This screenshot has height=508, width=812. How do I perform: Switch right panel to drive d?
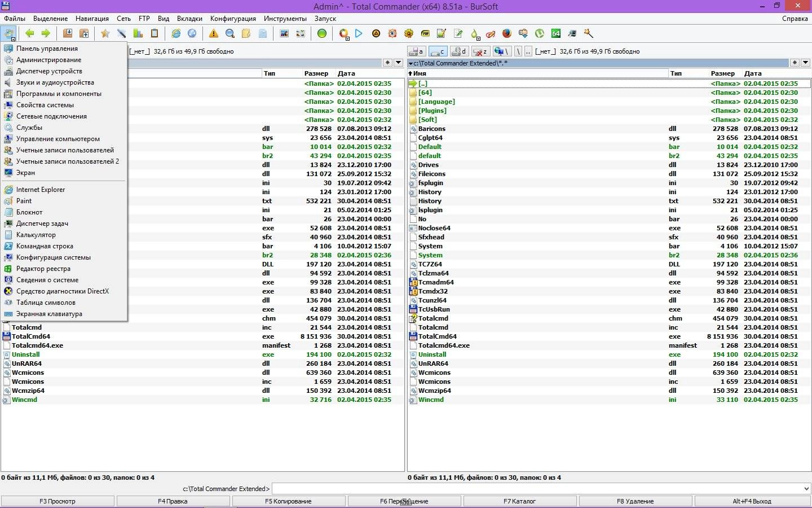coord(460,51)
